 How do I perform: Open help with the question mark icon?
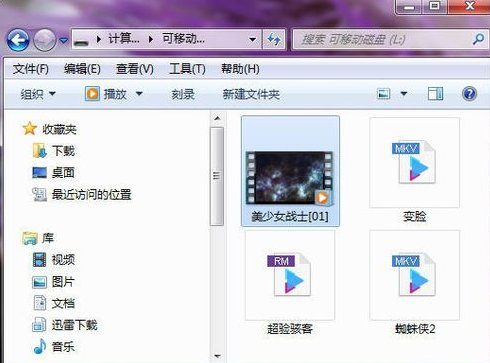click(x=469, y=94)
